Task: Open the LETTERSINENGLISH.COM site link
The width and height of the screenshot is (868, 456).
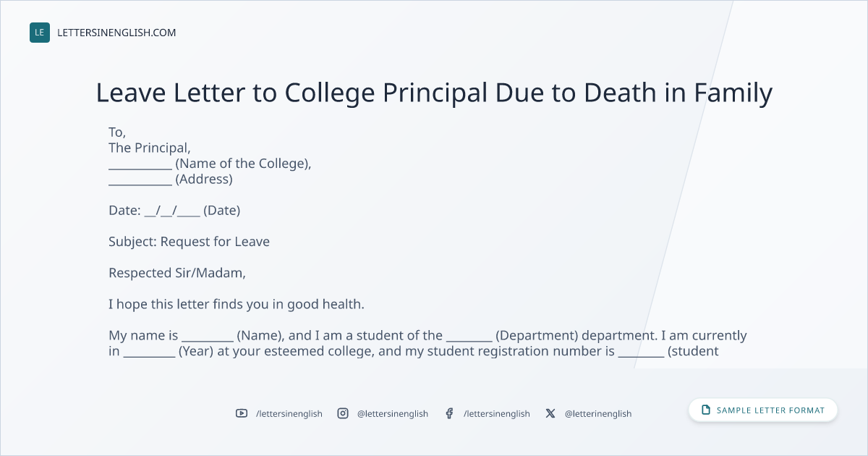Action: point(116,33)
